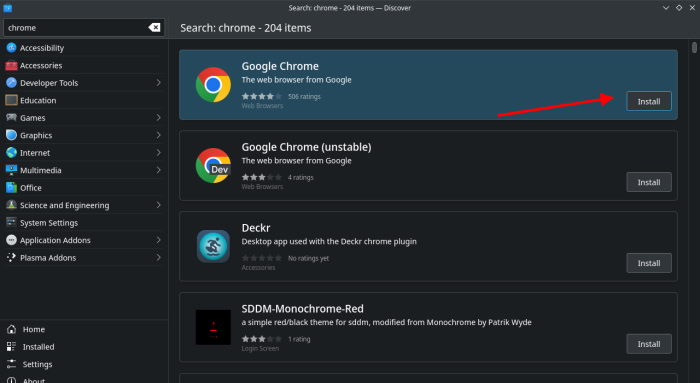700x383 pixels.
Task: Install the Deckr app
Action: coord(649,263)
